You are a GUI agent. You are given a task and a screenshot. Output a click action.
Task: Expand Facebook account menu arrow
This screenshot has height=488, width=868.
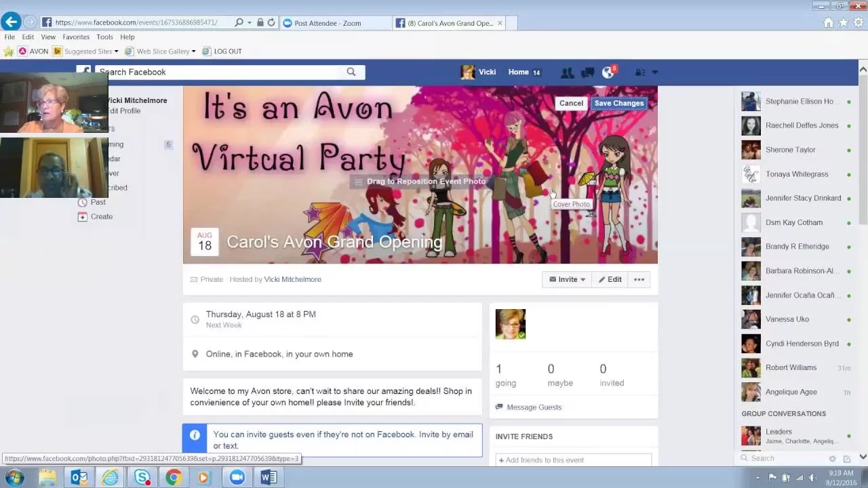click(655, 73)
